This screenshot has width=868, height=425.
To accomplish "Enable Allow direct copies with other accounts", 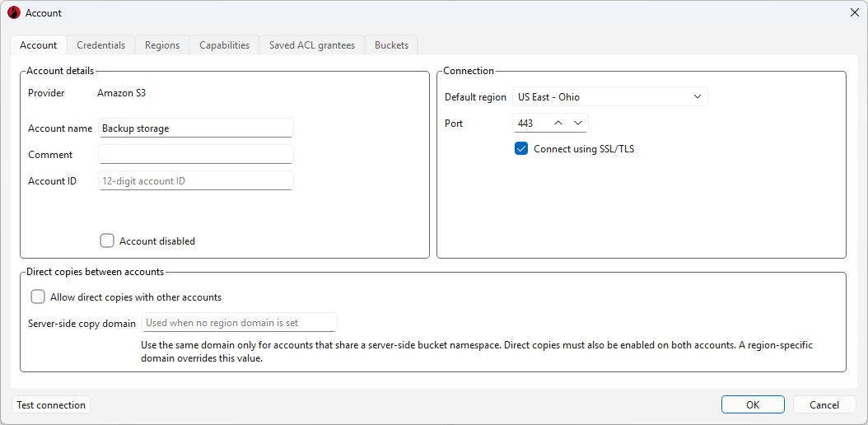I will 38,297.
